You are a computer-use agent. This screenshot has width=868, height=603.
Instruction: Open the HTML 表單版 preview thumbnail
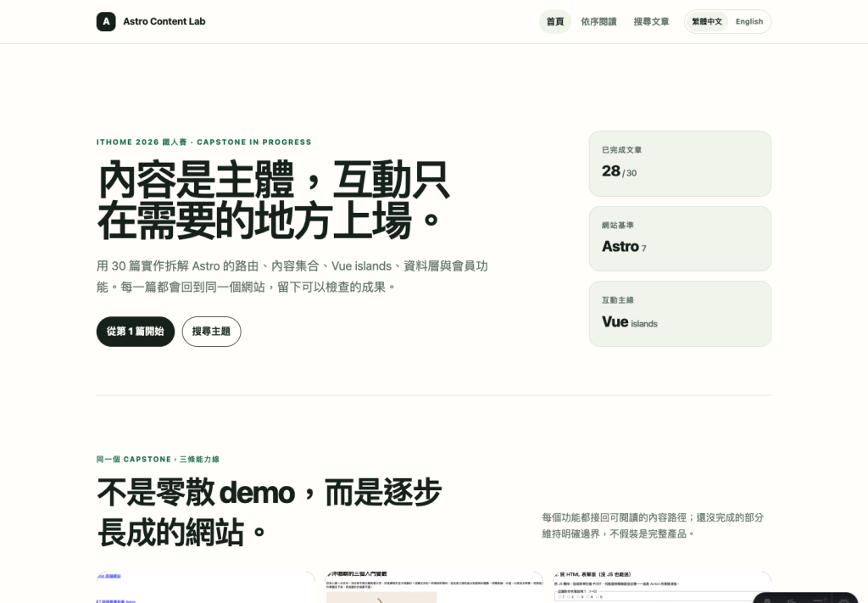[x=663, y=587]
